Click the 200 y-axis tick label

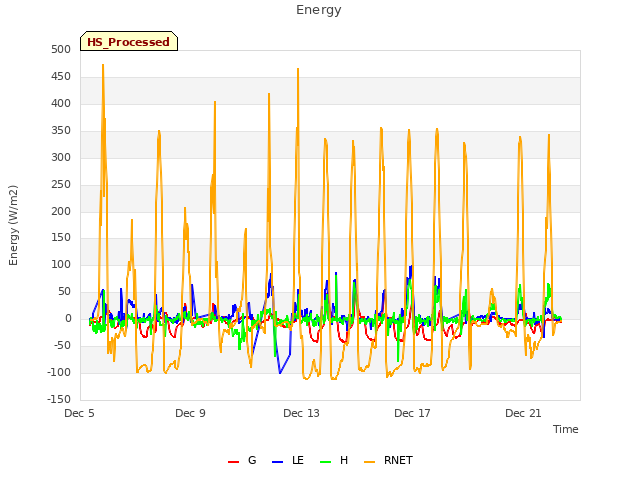[x=61, y=211]
